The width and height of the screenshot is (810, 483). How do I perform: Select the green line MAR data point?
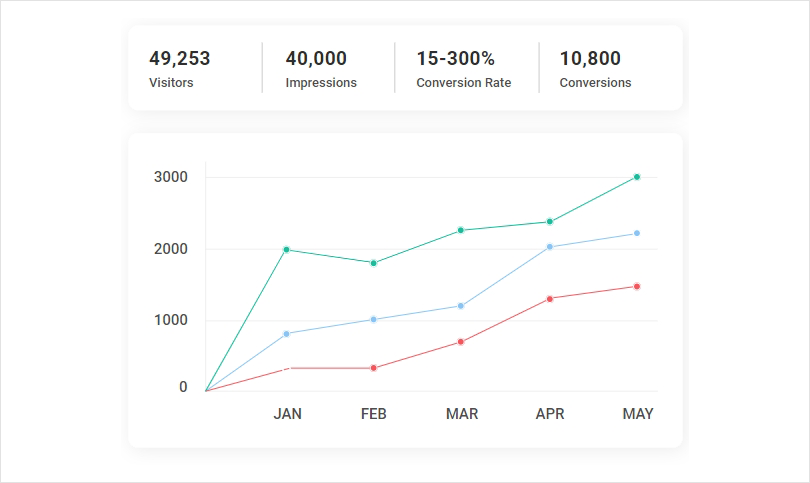(x=461, y=230)
